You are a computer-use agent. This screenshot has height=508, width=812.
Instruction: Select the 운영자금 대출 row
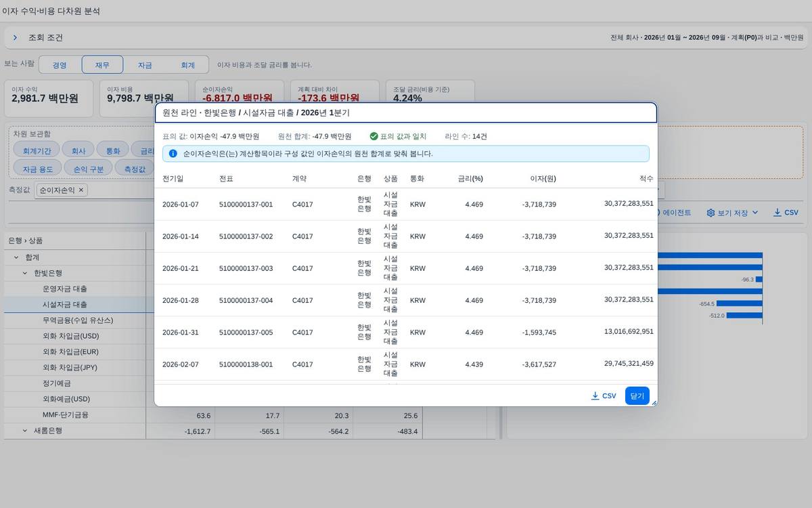point(74,289)
